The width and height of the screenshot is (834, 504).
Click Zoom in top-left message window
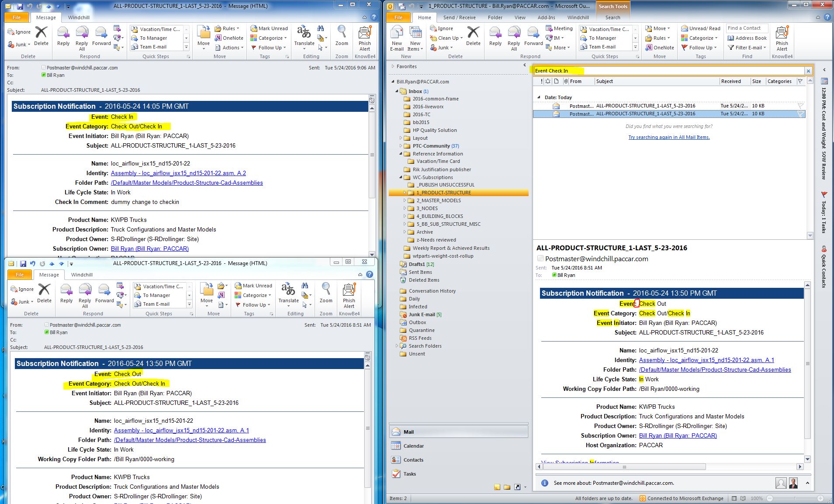342,36
